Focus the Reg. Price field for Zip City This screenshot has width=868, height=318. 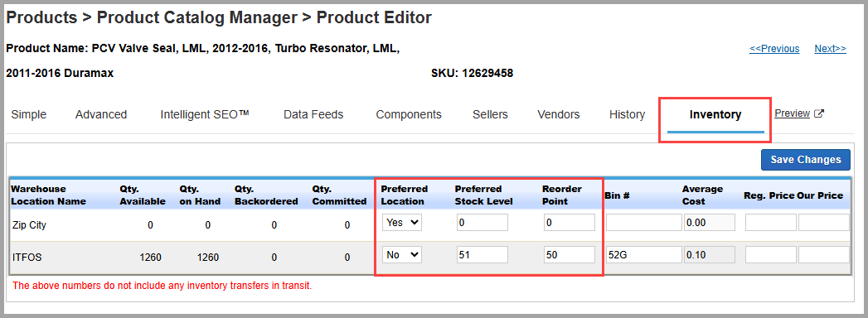[x=770, y=222]
